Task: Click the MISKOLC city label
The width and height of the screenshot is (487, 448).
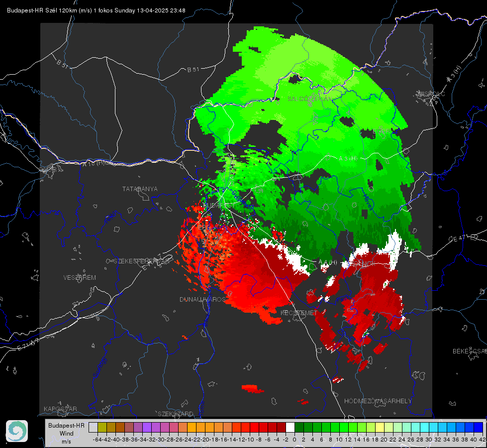Action: tap(431, 94)
